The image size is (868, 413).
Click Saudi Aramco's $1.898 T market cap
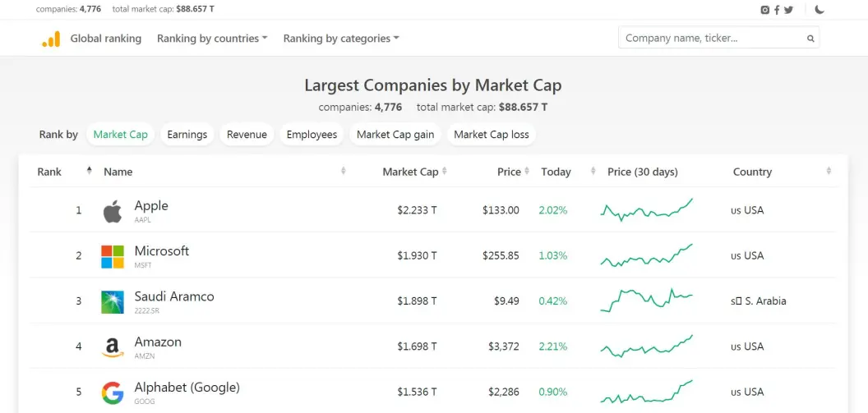click(x=417, y=301)
